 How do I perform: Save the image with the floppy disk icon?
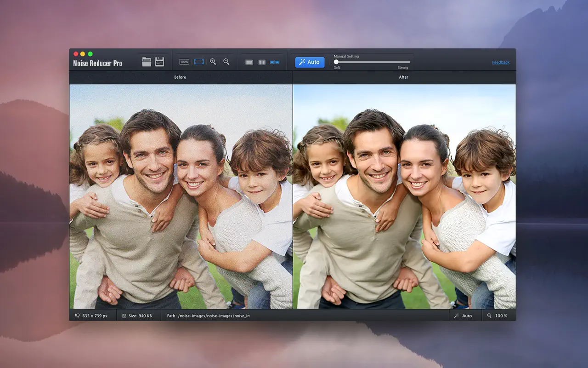[159, 62]
